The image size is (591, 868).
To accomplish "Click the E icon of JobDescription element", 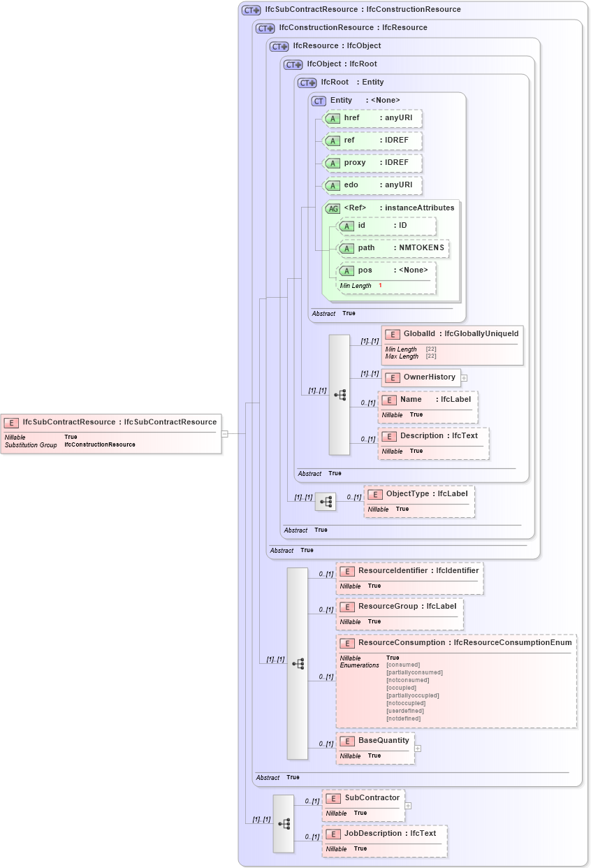I will pos(332,833).
